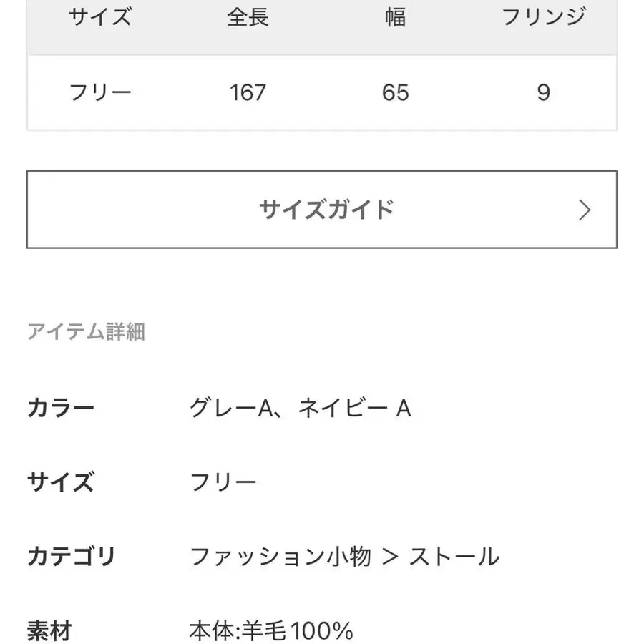Click the サイズ column header in the table
This screenshot has width=644, height=644.
(x=100, y=18)
